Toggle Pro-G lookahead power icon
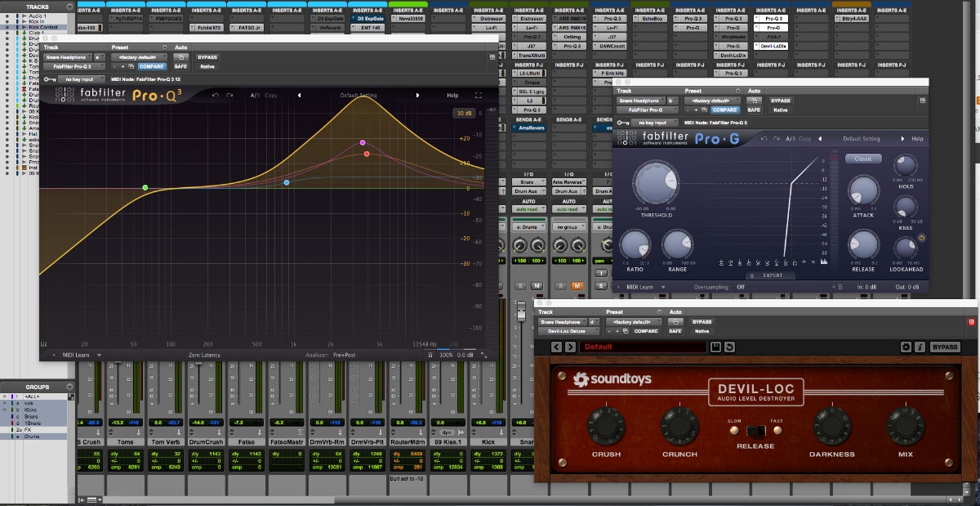980x506 pixels. [x=921, y=238]
